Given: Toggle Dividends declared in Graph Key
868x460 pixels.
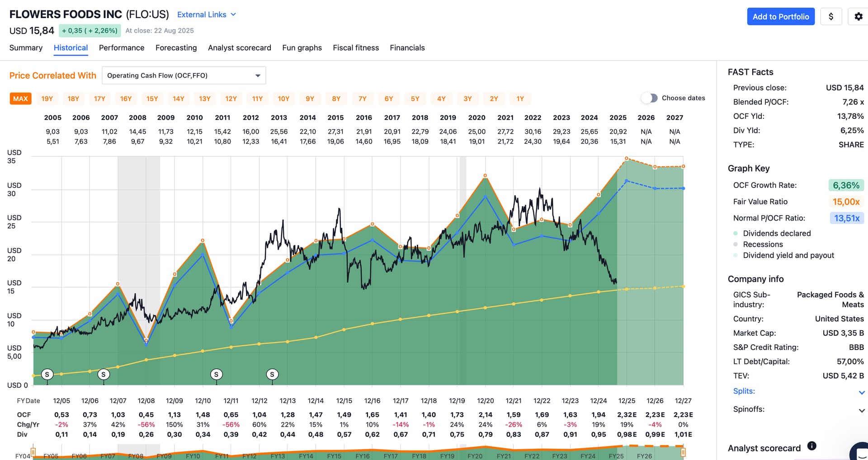Looking at the screenshot, I should (x=776, y=233).
